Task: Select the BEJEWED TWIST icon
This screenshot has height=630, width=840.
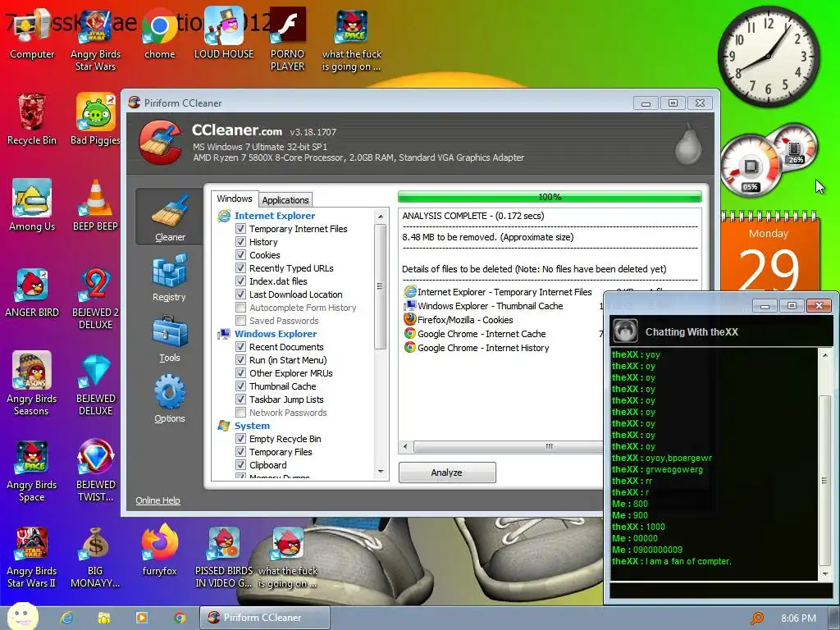Action: [x=95, y=470]
